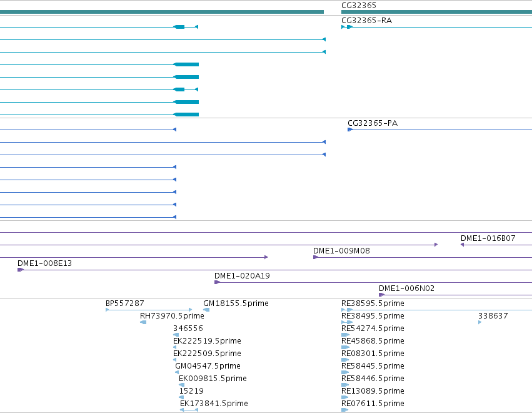This screenshot has width=532, height=413.
Task: Select BAC clone DME1-009M08 label
Action: pyautogui.click(x=341, y=251)
